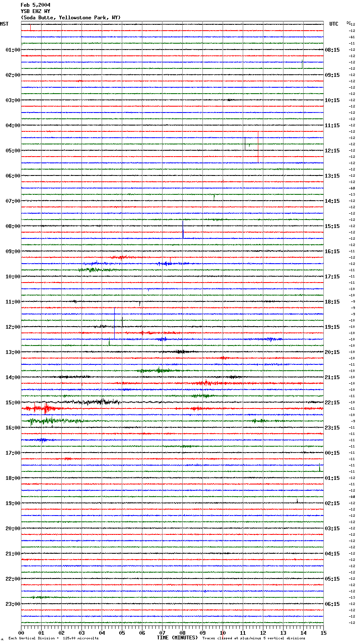Click the "11:00" MST time label

click(13, 302)
